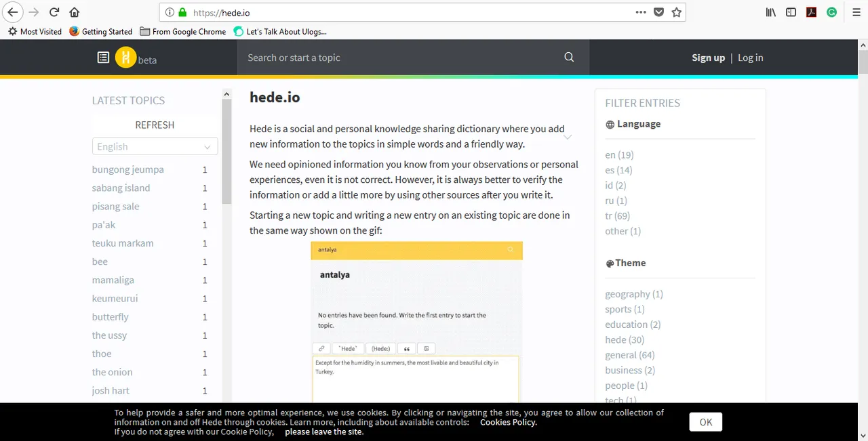Open topic bee
Screen dimensions: 868x441
tap(100, 261)
